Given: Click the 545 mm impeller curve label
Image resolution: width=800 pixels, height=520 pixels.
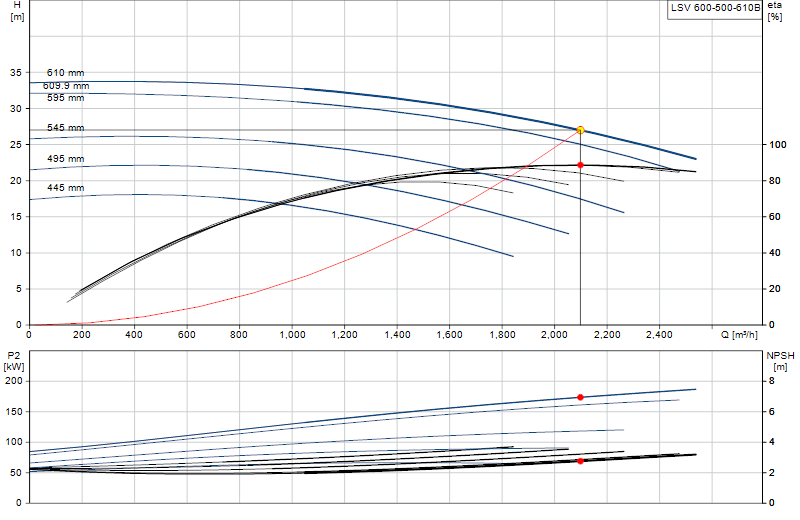Looking at the screenshot, I should tap(65, 128).
